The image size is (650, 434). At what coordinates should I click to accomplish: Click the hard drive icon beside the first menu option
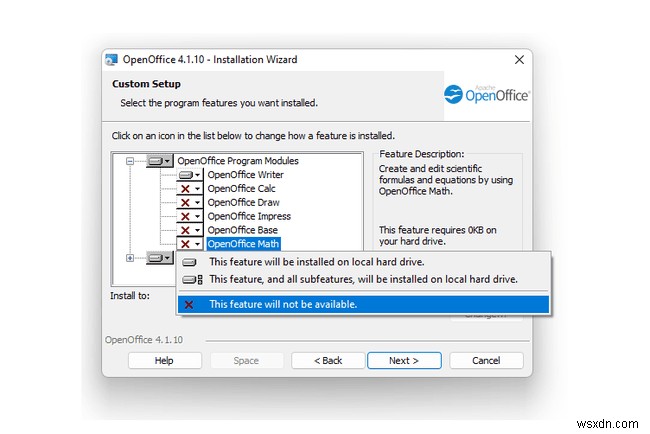[x=189, y=262]
